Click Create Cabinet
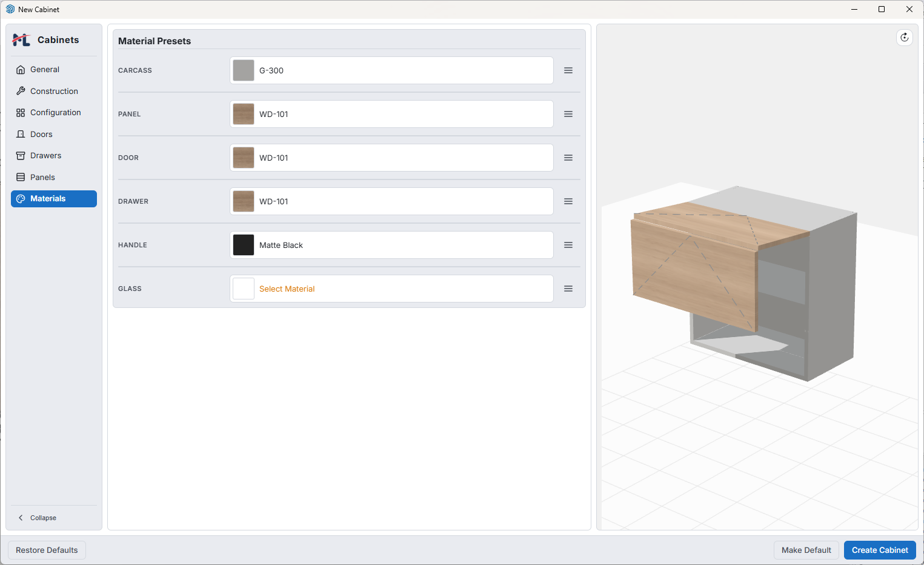Screen dimensions: 924x565 tap(880, 550)
